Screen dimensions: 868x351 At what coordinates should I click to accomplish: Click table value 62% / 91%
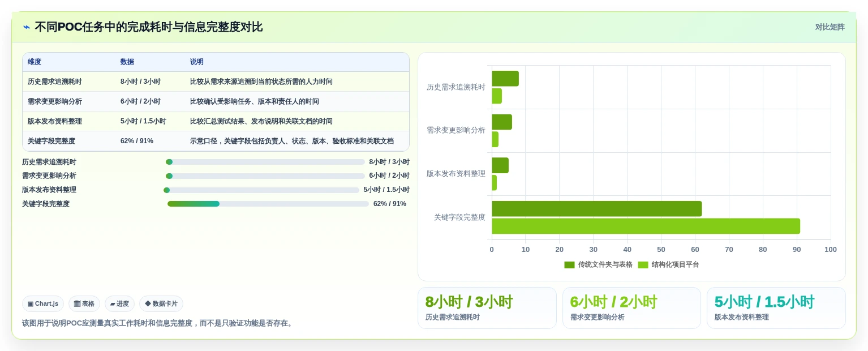pos(137,142)
